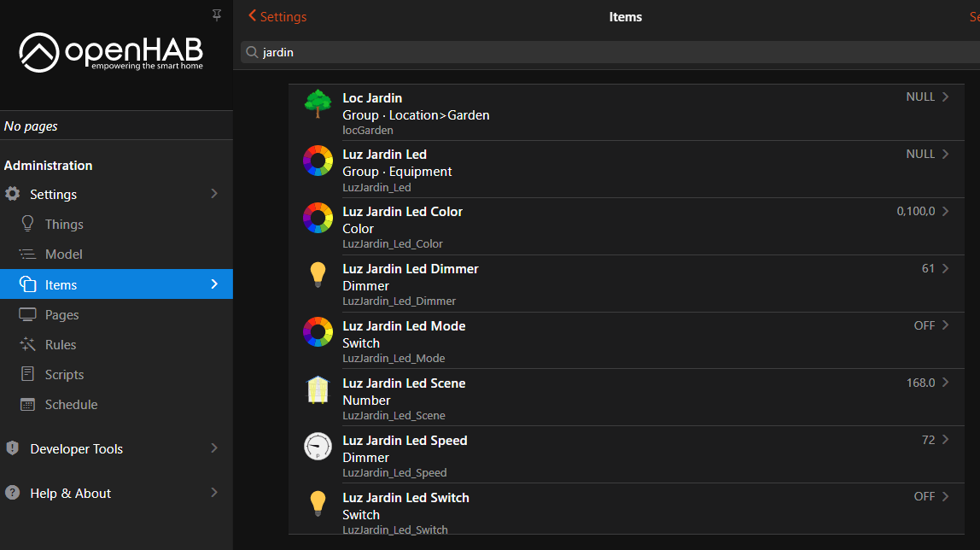Click the 61 dimmer value

pos(928,268)
